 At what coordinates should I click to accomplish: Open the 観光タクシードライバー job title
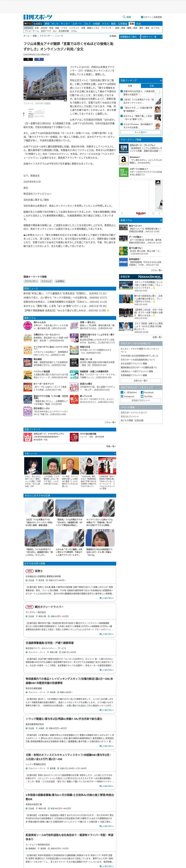pyautogui.click(x=49, y=607)
